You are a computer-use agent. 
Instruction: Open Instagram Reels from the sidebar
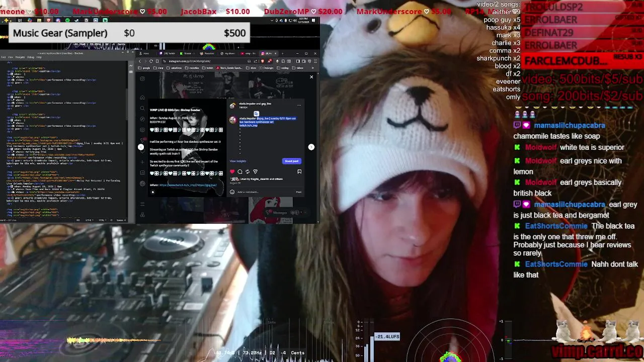coord(142,130)
